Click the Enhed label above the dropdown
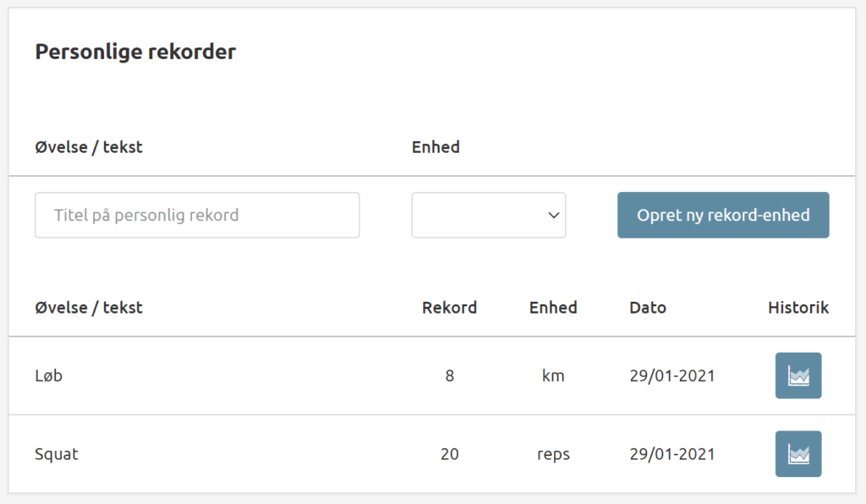 tap(436, 147)
